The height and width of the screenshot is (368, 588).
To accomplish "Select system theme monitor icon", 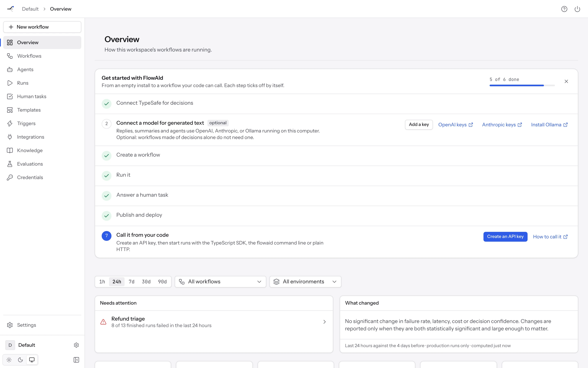I will point(32,360).
